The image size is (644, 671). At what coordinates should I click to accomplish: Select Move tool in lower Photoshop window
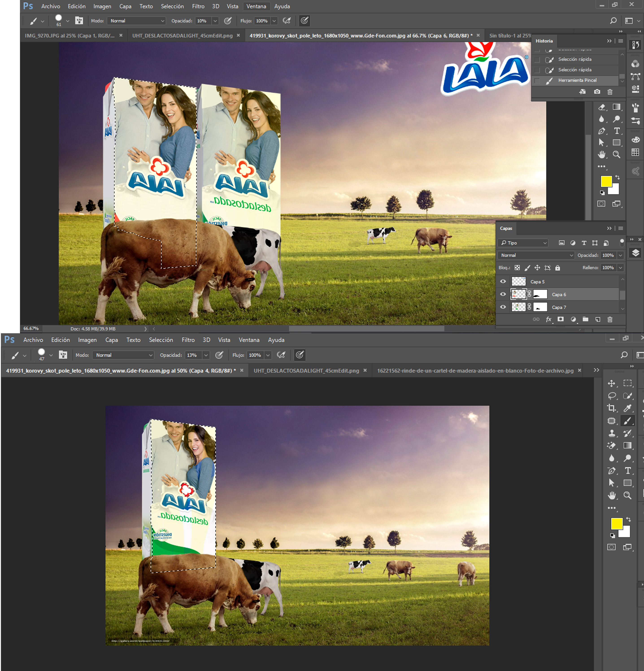(x=611, y=383)
